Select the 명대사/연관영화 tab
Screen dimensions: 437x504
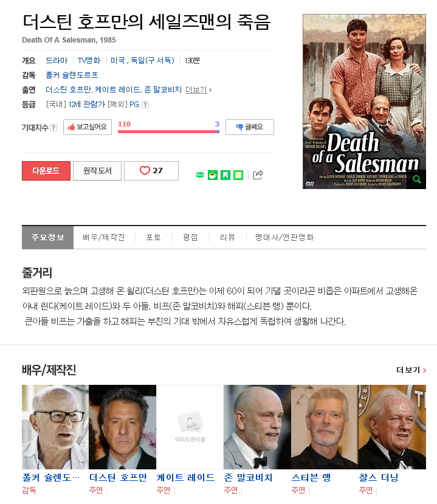point(284,238)
